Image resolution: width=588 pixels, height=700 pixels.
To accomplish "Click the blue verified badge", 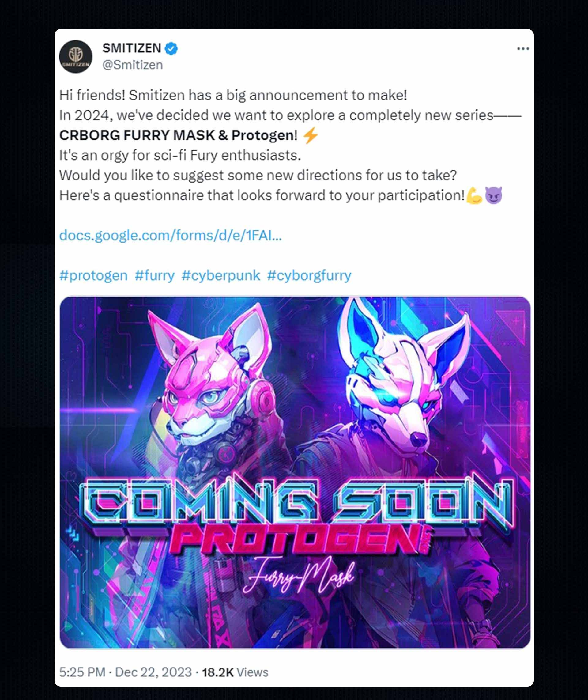I will point(171,49).
